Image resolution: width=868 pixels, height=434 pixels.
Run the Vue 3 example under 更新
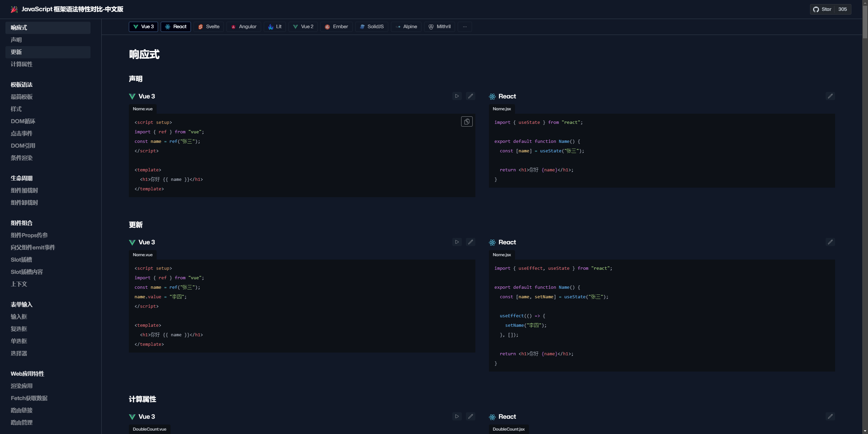point(457,242)
